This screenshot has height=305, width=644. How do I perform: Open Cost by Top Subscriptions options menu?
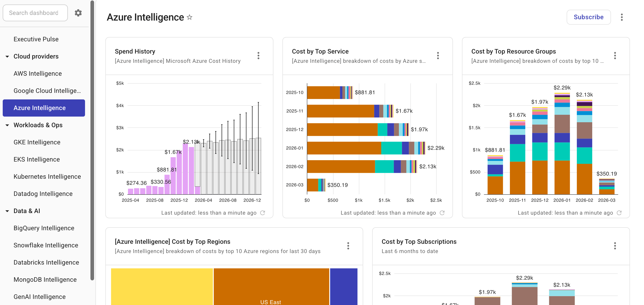click(x=615, y=246)
